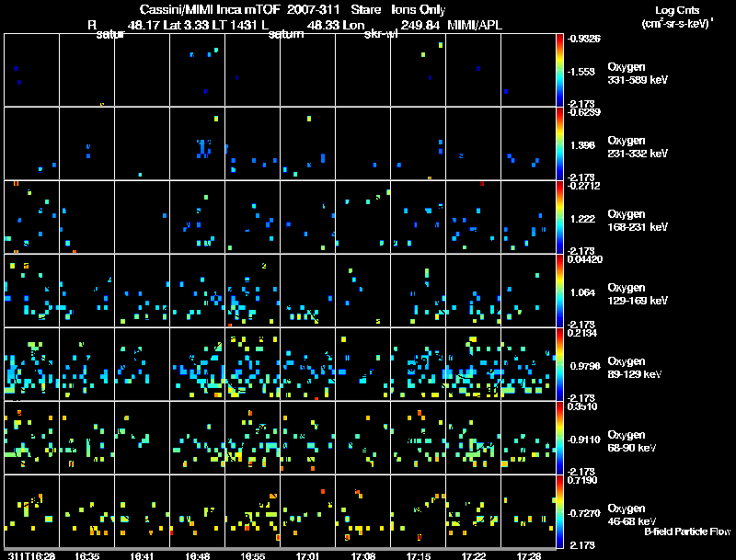
Task: Click the 89-129 keV row color bar
Action: (559, 364)
